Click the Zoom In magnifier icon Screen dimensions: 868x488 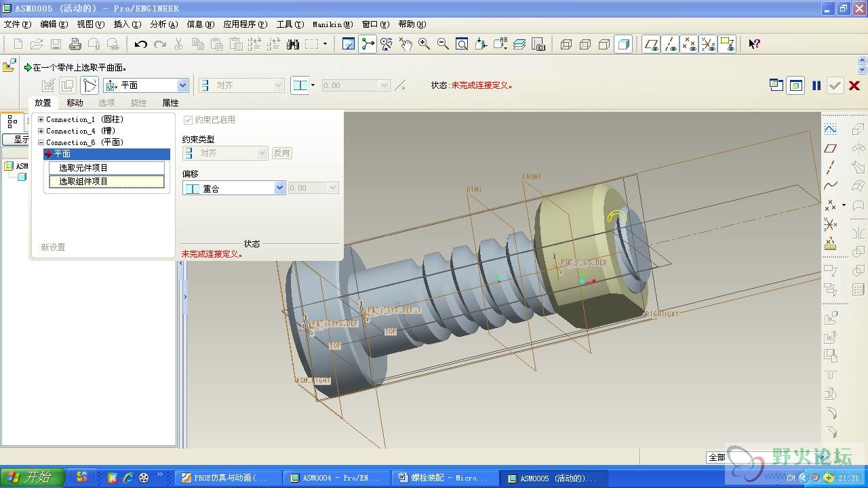[425, 44]
